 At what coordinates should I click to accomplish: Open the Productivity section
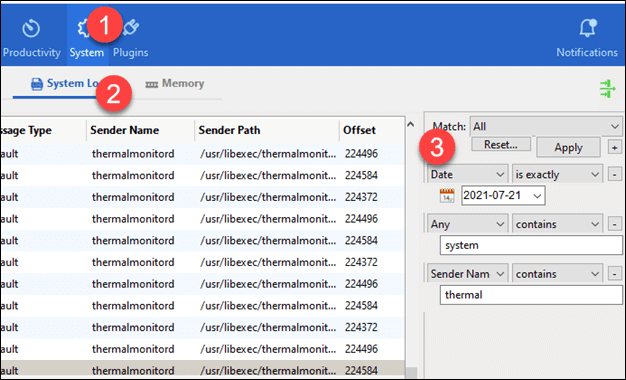tap(31, 39)
